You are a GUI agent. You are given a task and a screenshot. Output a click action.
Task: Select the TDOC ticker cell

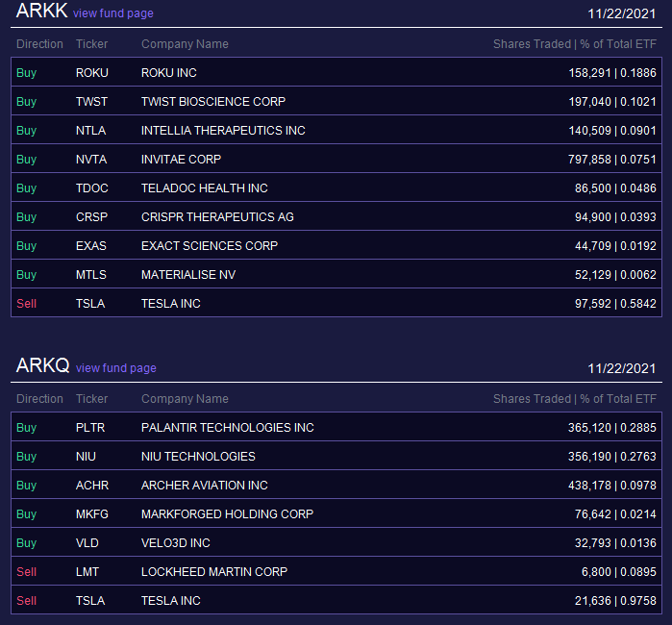[92, 187]
